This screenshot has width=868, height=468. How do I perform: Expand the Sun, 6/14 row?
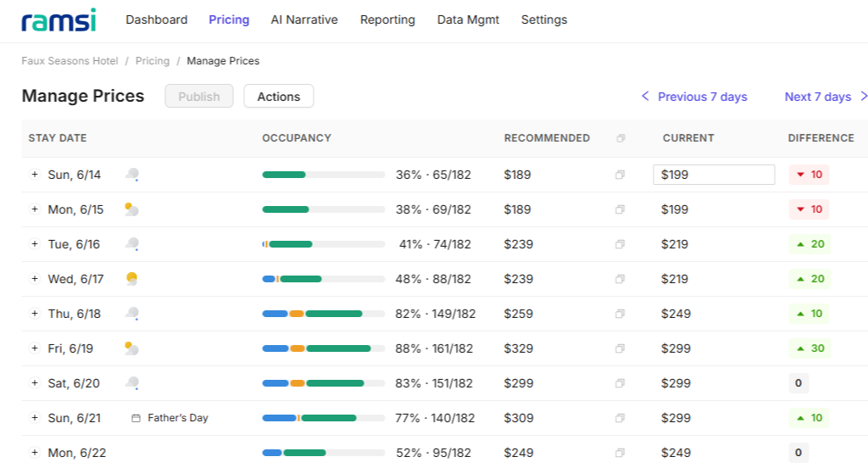point(34,175)
